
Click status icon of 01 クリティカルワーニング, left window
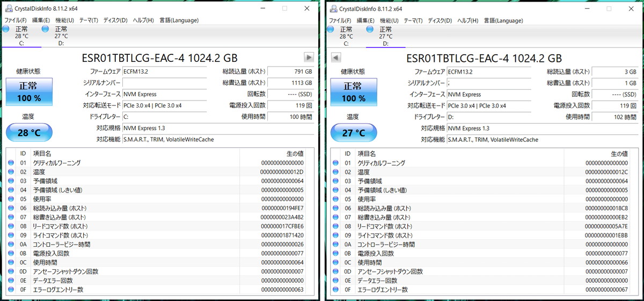(11, 163)
